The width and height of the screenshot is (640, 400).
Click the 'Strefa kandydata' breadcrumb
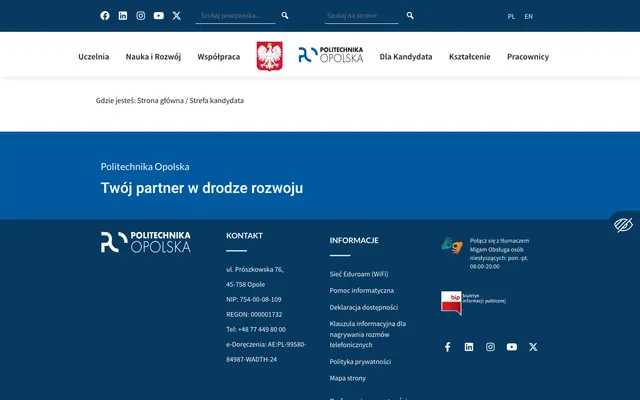tap(217, 100)
